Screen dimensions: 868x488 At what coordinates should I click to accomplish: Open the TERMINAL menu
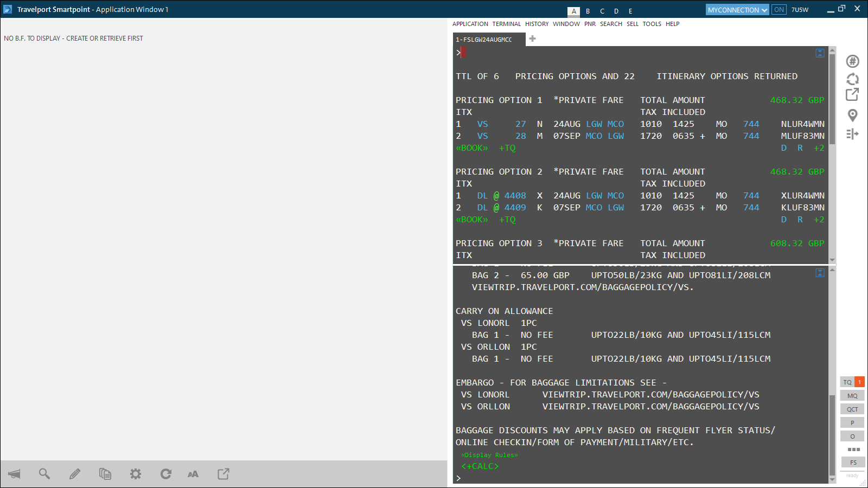pyautogui.click(x=506, y=24)
